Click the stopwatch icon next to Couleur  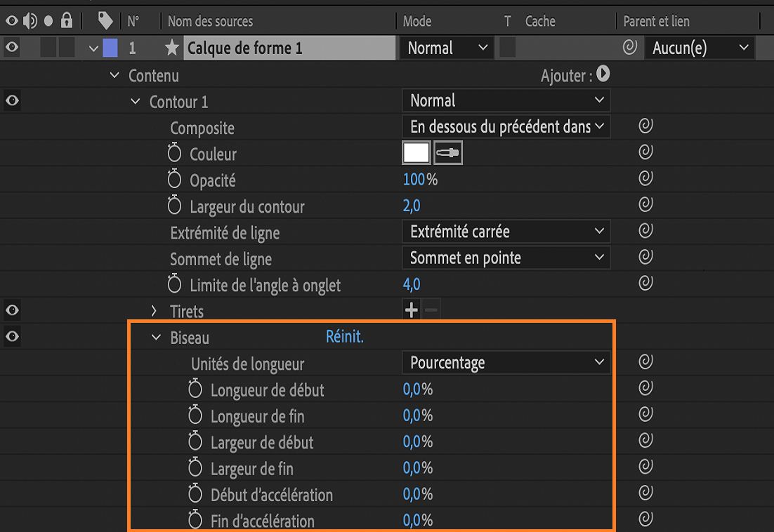coord(175,154)
